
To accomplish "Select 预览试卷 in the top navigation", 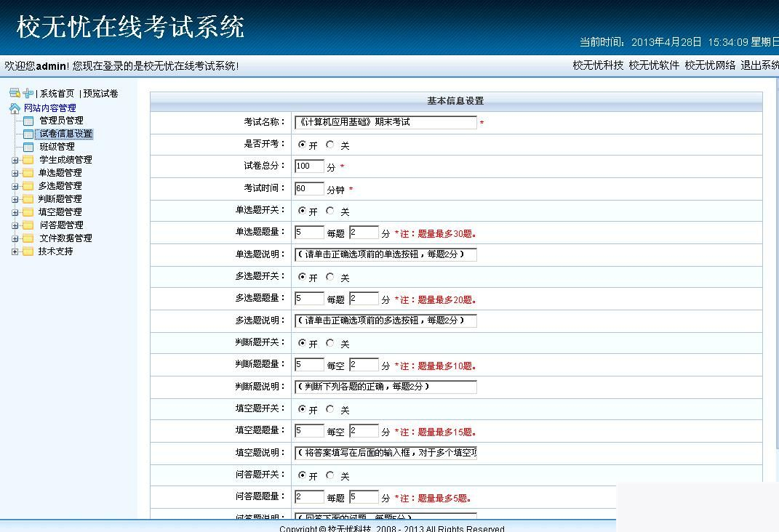I will click(100, 93).
